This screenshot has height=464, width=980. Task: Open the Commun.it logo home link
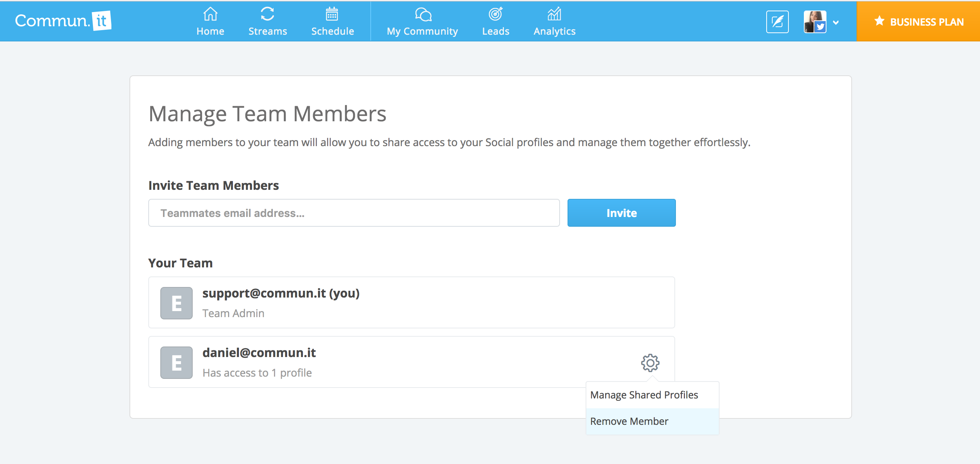63,21
